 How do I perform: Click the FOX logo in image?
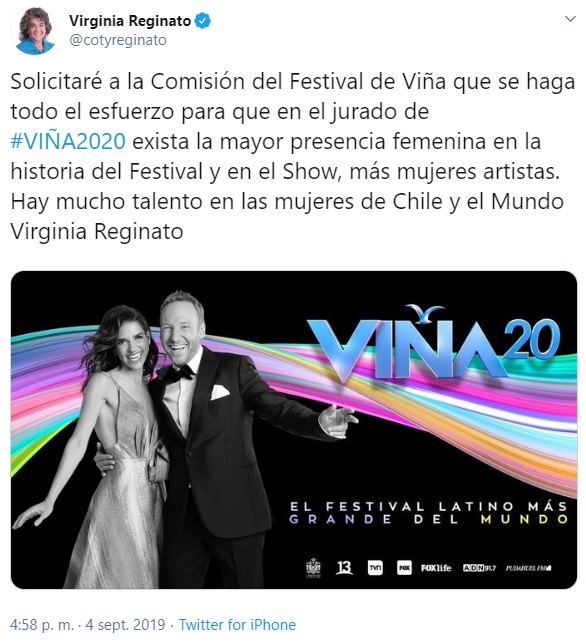404,568
